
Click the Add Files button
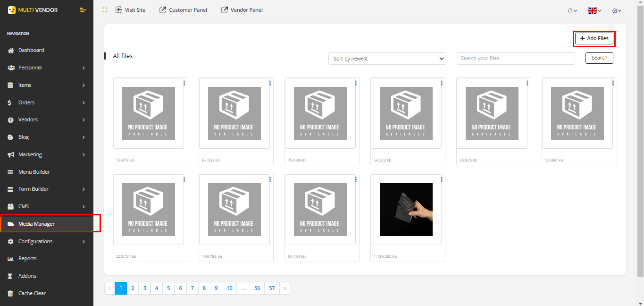tap(594, 38)
